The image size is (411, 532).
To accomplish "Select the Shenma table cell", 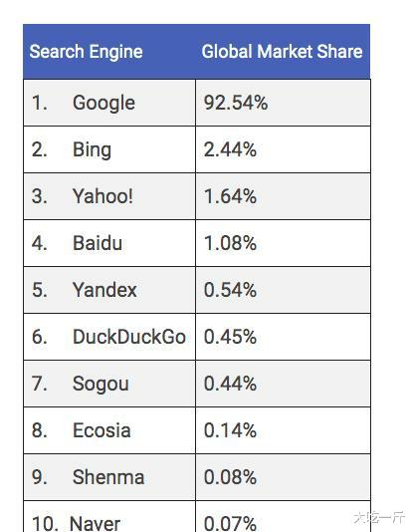I will point(109,477).
